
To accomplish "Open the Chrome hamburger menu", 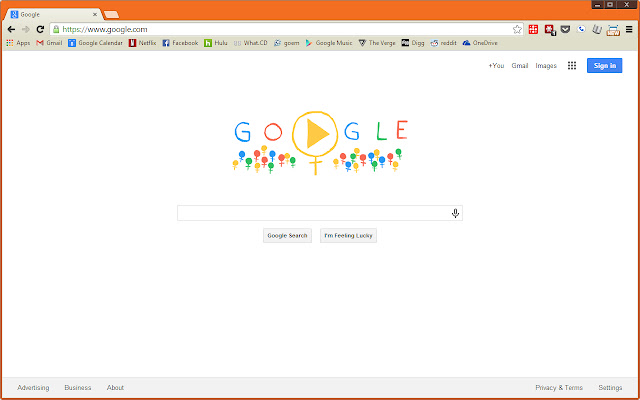I will [x=629, y=29].
